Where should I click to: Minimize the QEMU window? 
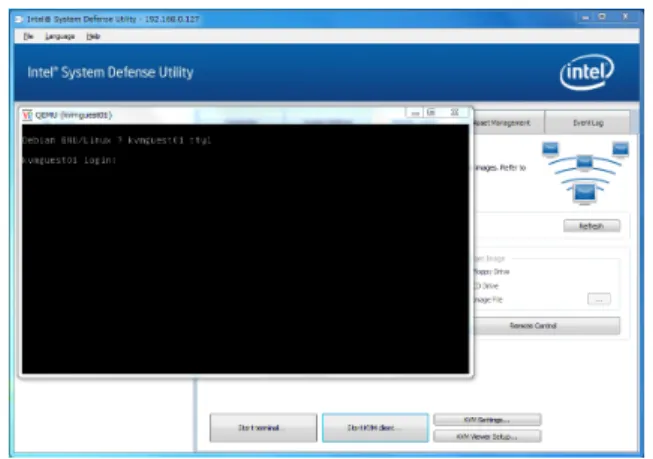415,113
